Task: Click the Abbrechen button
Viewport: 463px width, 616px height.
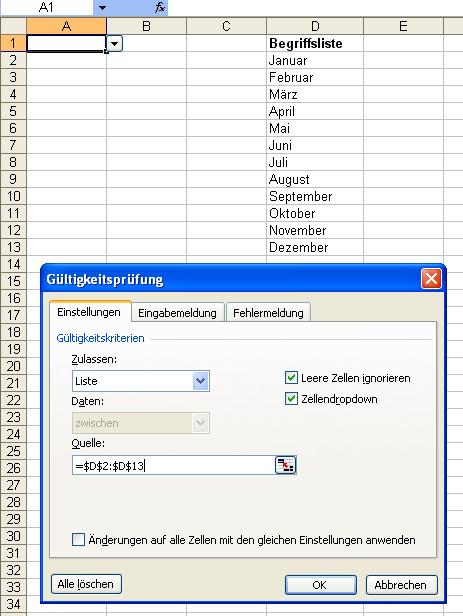Action: tap(401, 585)
